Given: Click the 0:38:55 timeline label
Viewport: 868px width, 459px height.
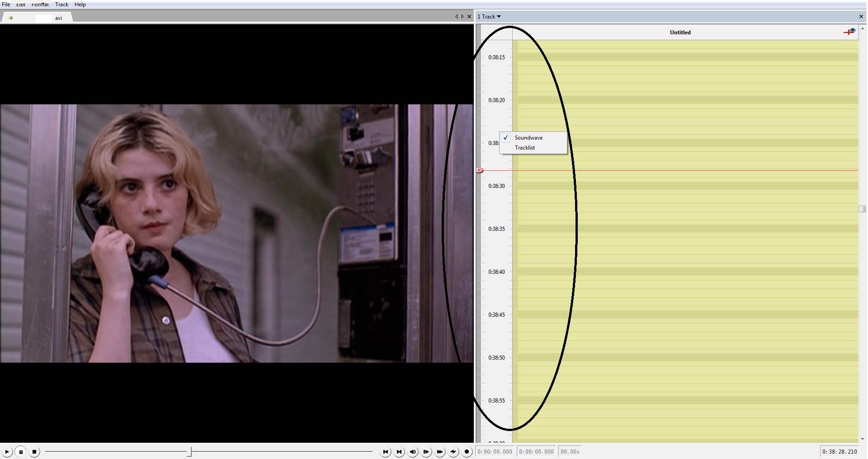Looking at the screenshot, I should (x=496, y=401).
